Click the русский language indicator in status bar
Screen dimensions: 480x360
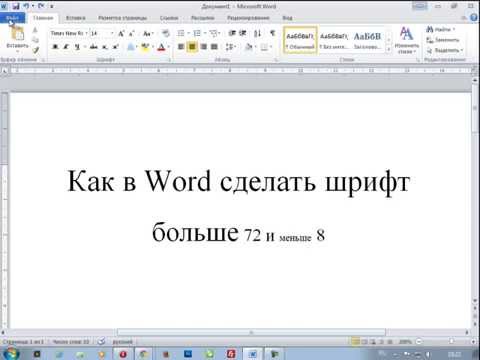click(x=122, y=342)
